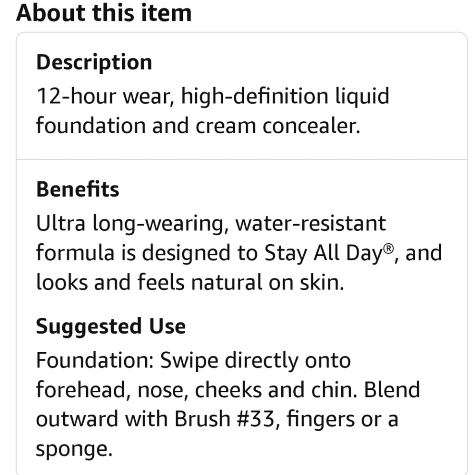This screenshot has height=475, width=476.
Task: Select the Benefits section heading
Action: click(78, 189)
